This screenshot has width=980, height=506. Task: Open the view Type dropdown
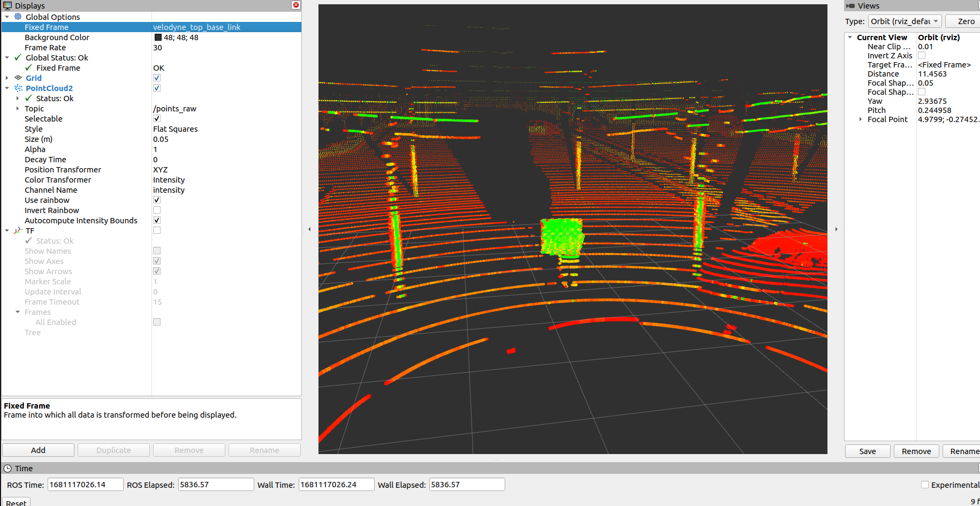(x=905, y=21)
